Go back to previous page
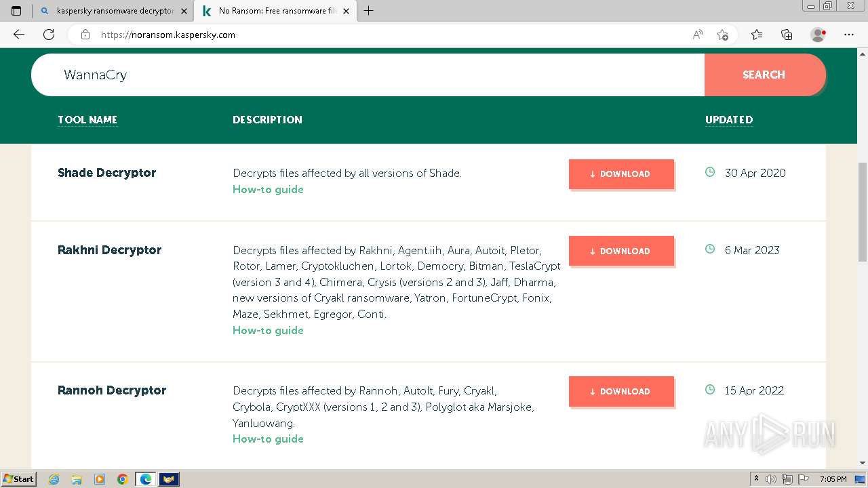The width and height of the screenshot is (868, 488). 18,35
